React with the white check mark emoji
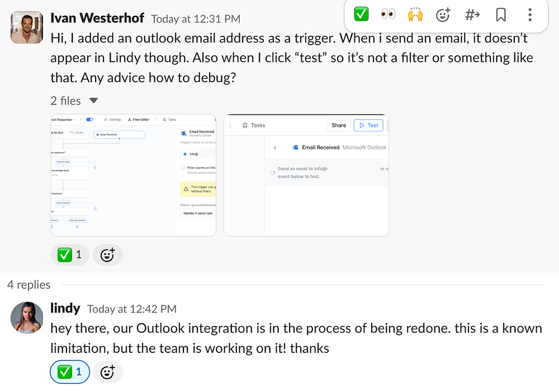559x392 pixels. (362, 15)
